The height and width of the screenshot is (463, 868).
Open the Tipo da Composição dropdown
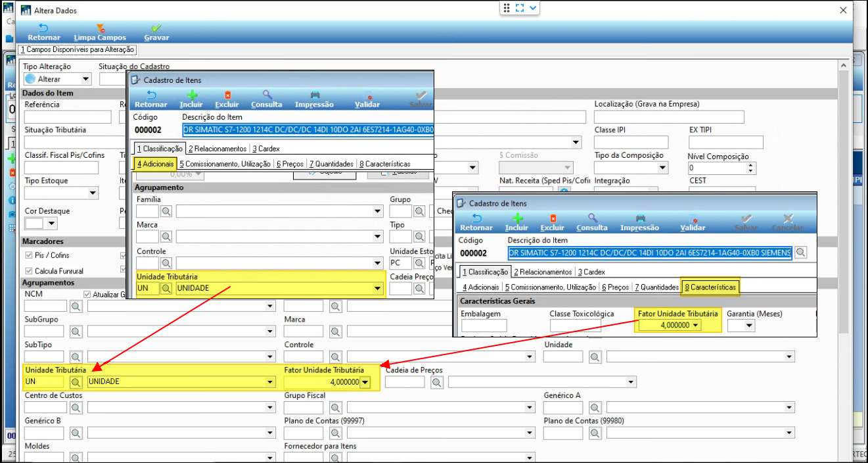(x=663, y=168)
